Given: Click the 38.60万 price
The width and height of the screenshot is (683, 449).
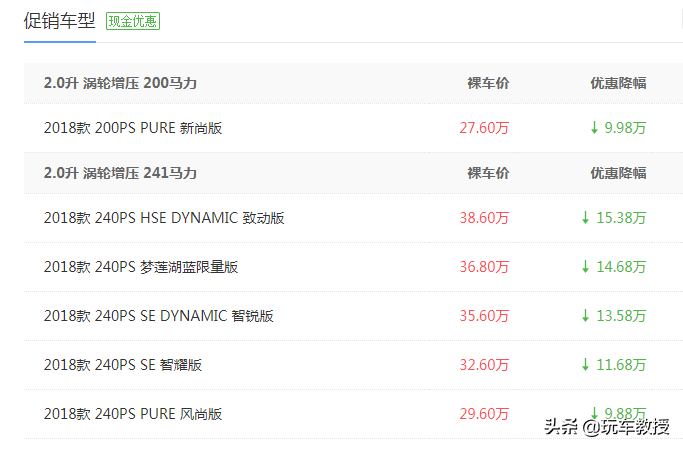Looking at the screenshot, I should tap(484, 218).
